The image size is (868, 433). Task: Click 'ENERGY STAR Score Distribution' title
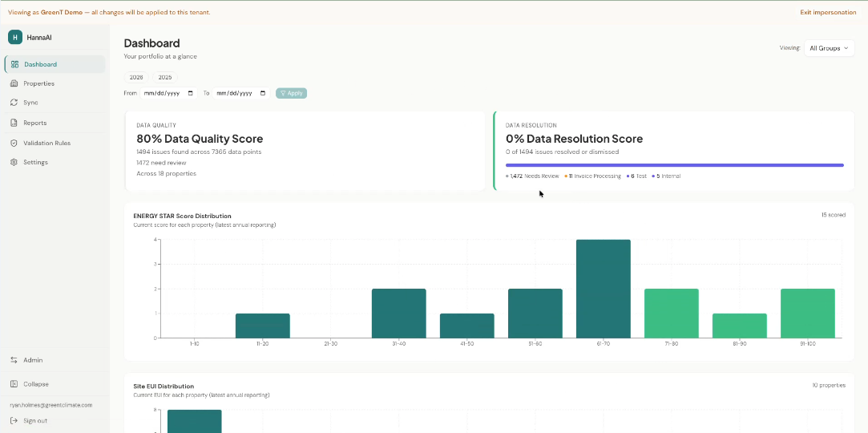point(182,216)
